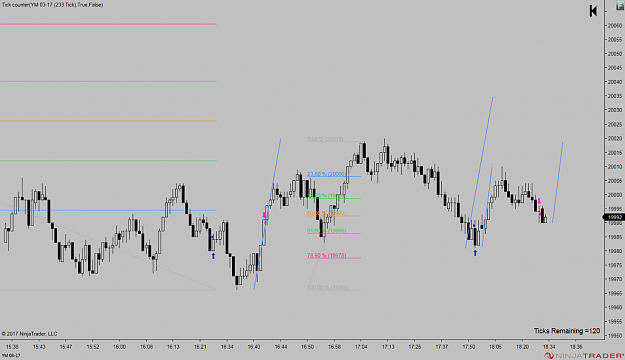Click the 20040 price axis label
The image size is (625, 360).
click(x=615, y=82)
